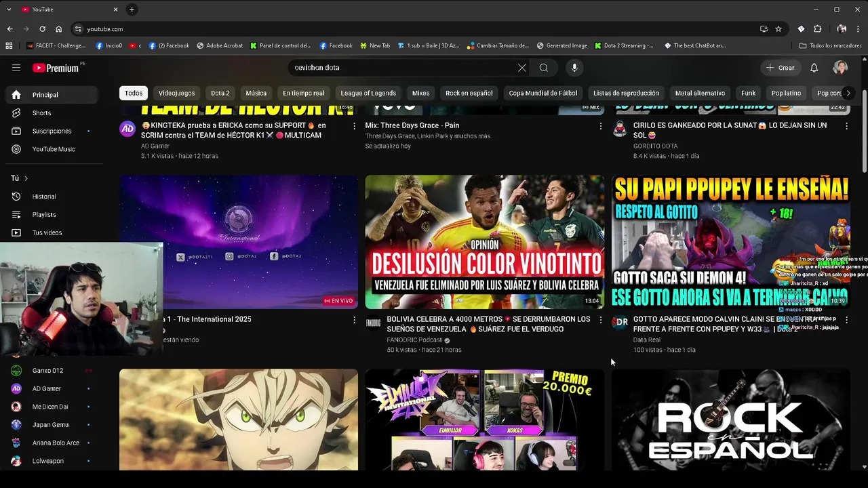Open Desilusión Color Vinotinto thumbnail
The image size is (868, 488).
[484, 242]
